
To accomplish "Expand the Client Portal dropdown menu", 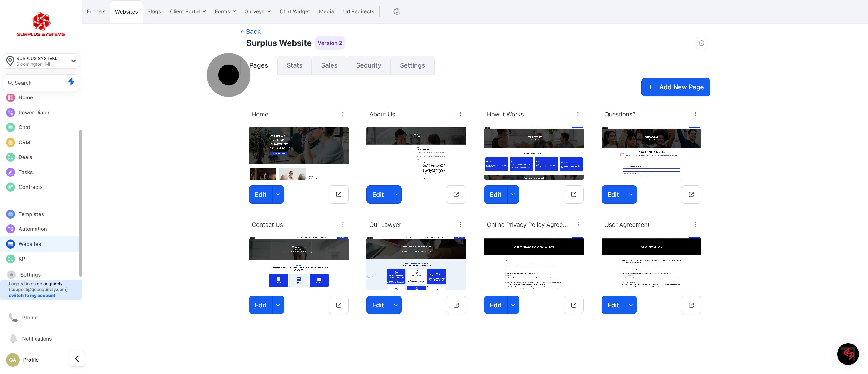I will click(188, 11).
